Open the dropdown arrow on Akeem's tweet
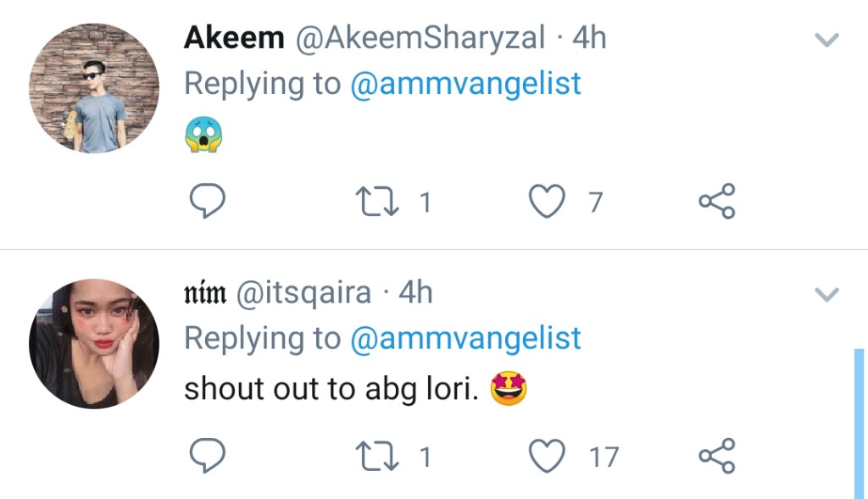The width and height of the screenshot is (868, 499). 826,40
